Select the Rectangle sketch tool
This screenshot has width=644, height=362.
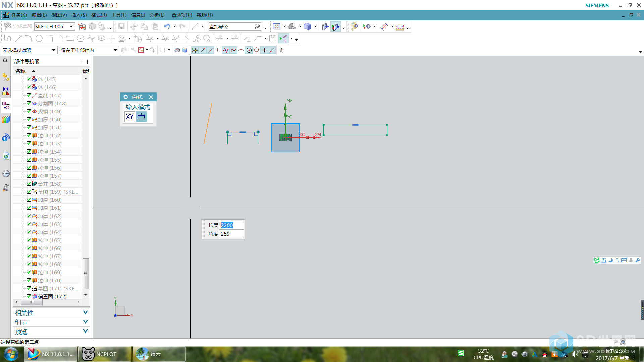pyautogui.click(x=70, y=38)
